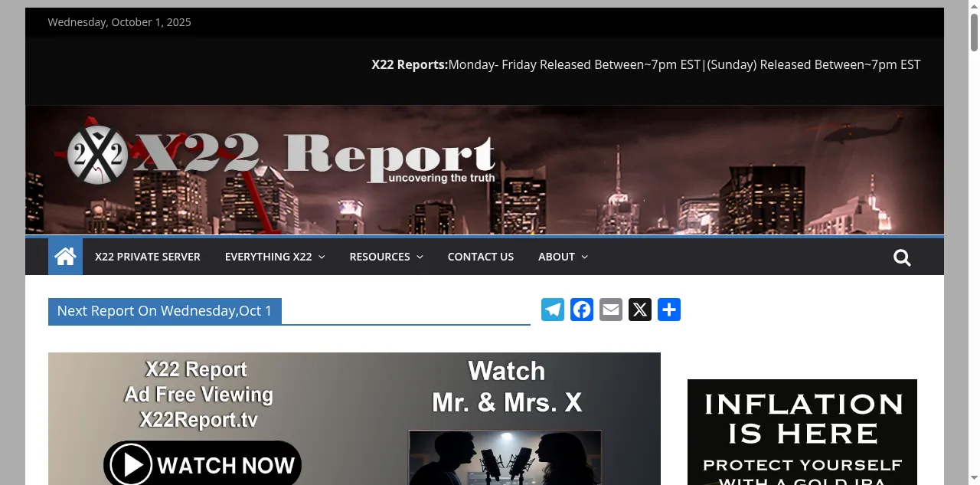Share on X (Twitter) icon
This screenshot has height=485, width=980.
pos(640,310)
